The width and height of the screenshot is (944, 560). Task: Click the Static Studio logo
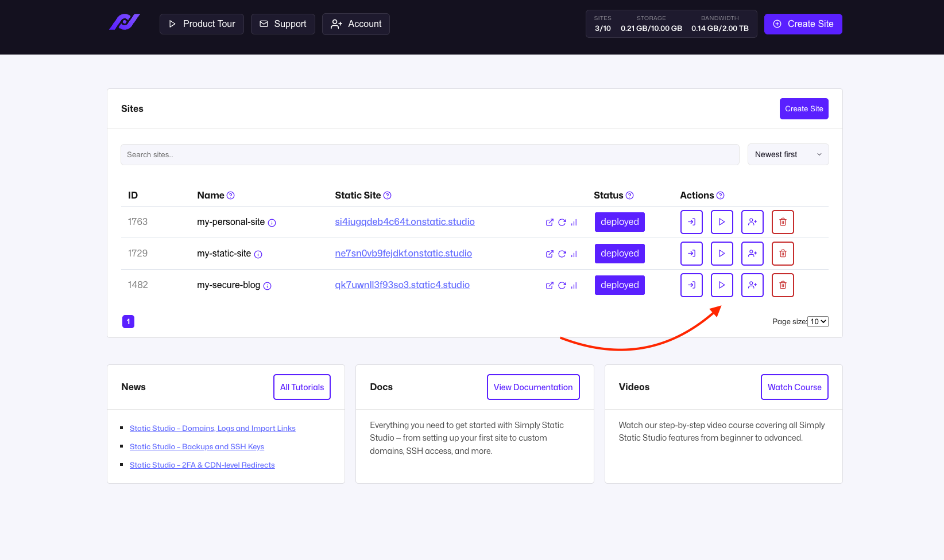point(125,22)
